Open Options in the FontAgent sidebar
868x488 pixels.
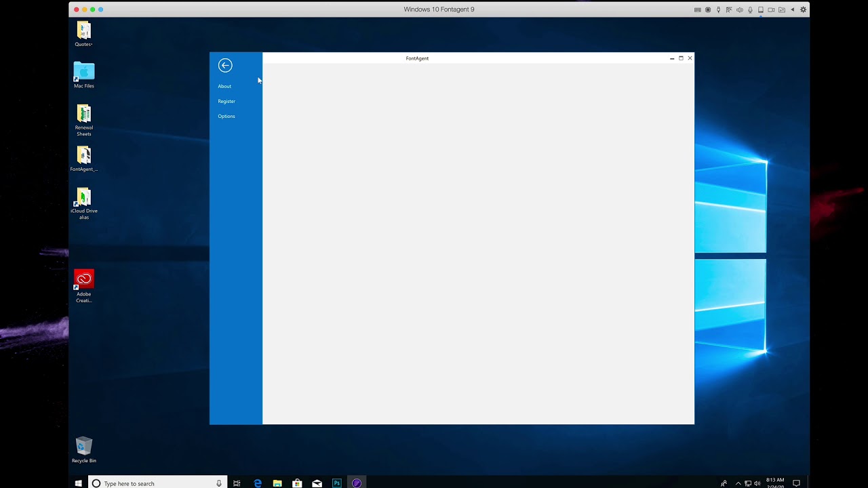tap(226, 116)
